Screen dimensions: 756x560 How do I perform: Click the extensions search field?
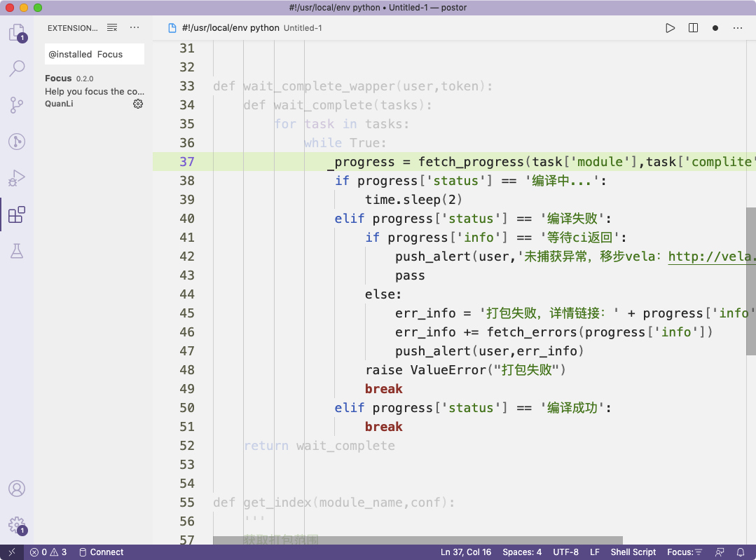click(x=95, y=54)
